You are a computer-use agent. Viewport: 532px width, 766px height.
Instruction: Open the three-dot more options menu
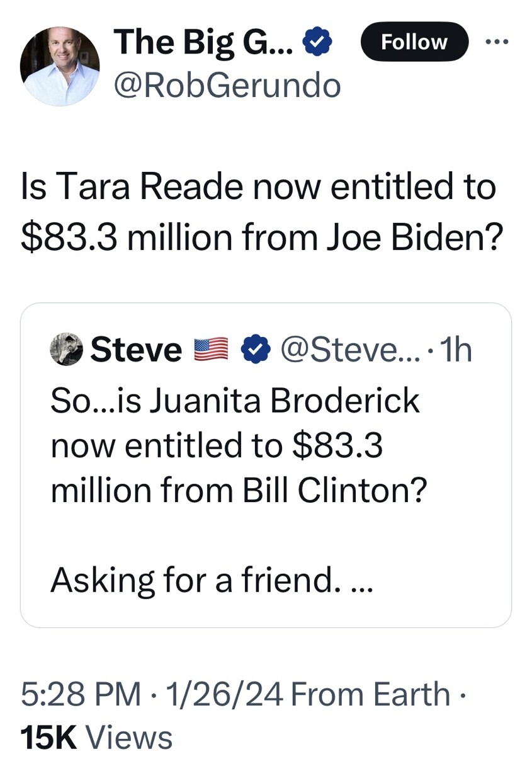click(x=496, y=42)
